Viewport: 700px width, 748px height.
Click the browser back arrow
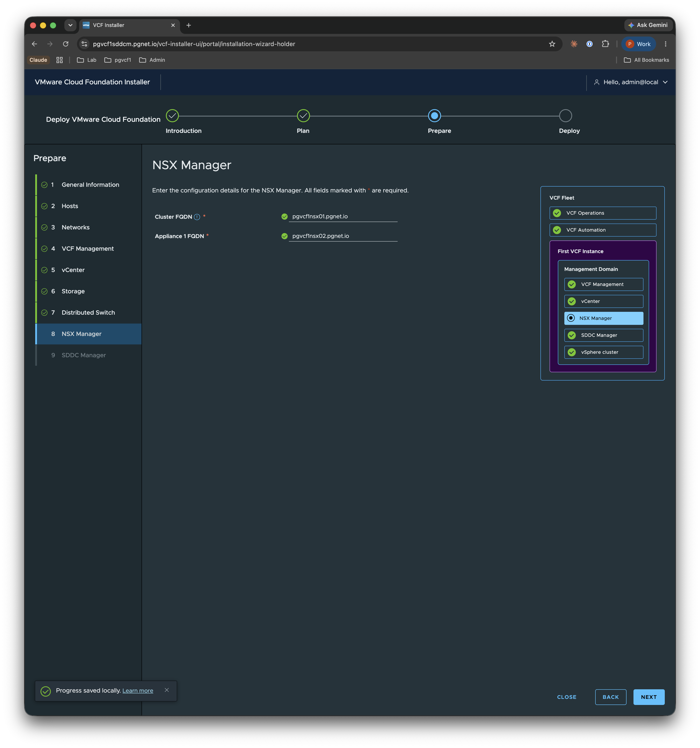[34, 44]
